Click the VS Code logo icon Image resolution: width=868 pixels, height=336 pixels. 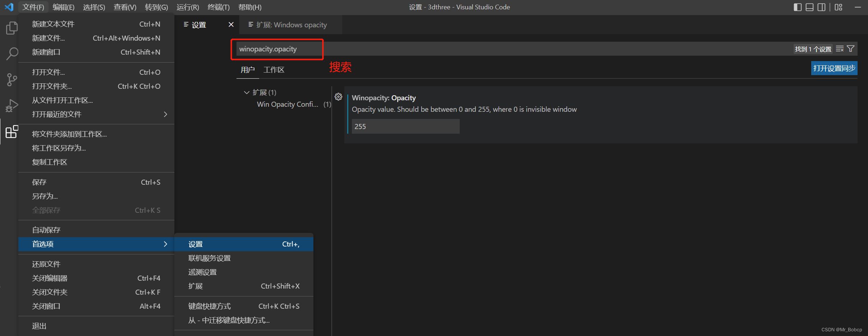9,7
